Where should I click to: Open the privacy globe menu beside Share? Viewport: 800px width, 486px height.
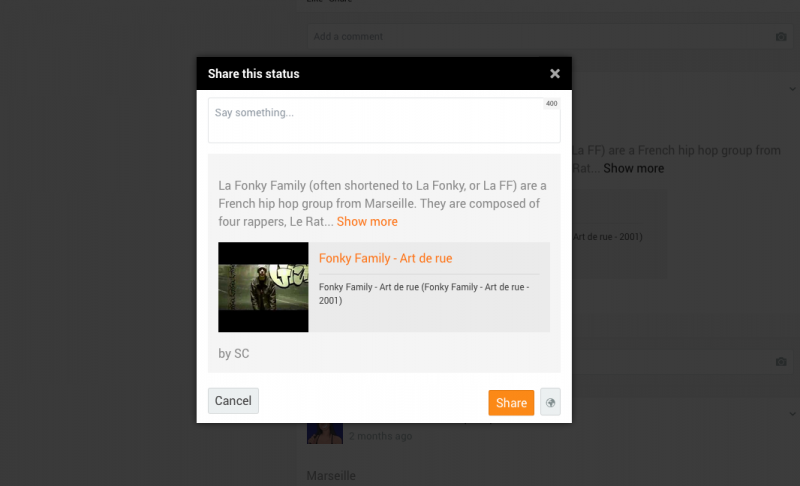(x=550, y=402)
